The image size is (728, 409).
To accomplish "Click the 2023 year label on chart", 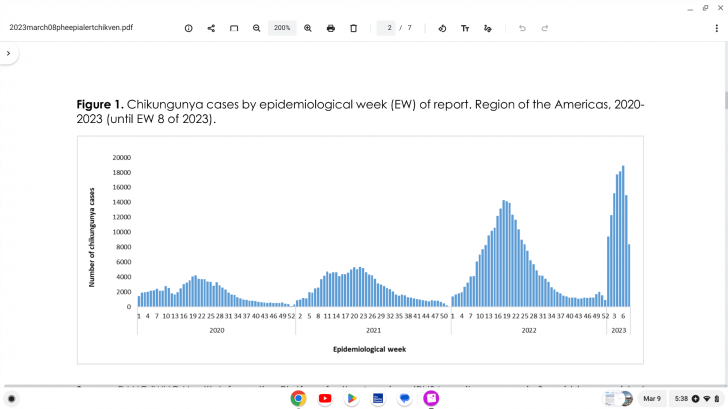I will (x=618, y=331).
